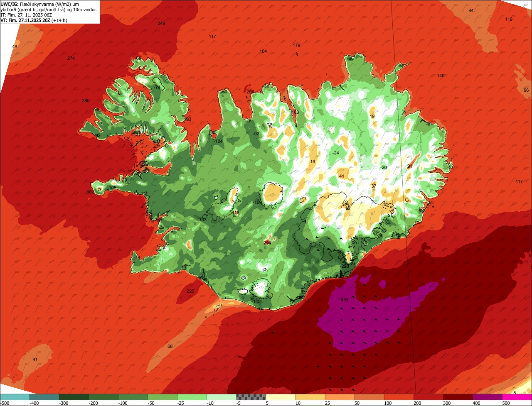Screen dimensions: 532x406
Task: Click the 225 value off the south coast
Action: click(190, 291)
